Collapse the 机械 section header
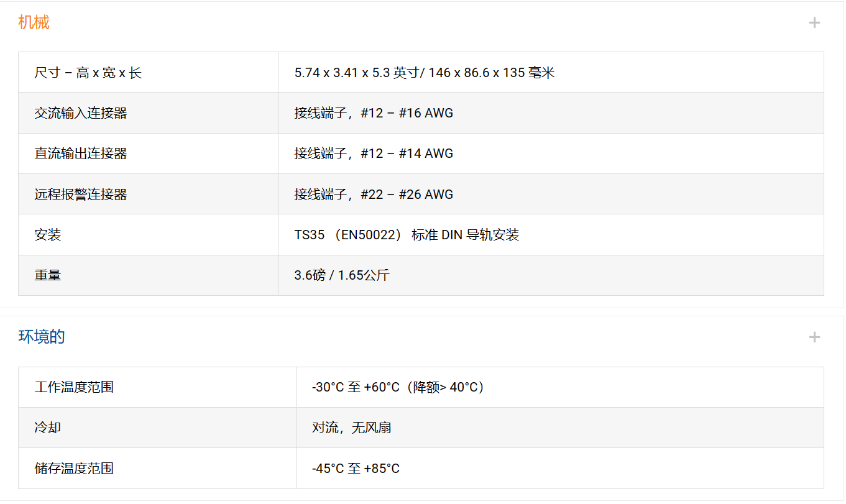846x504 pixels. pyautogui.click(x=34, y=23)
